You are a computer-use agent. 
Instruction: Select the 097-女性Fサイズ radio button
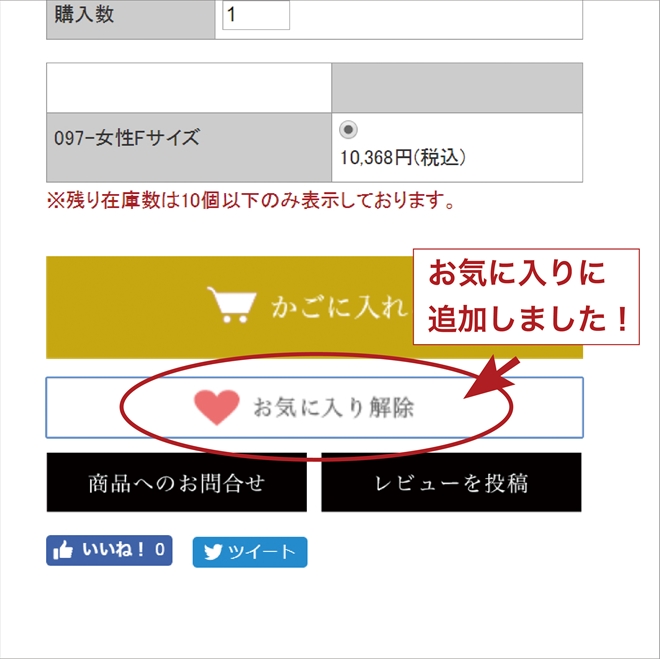tap(348, 130)
